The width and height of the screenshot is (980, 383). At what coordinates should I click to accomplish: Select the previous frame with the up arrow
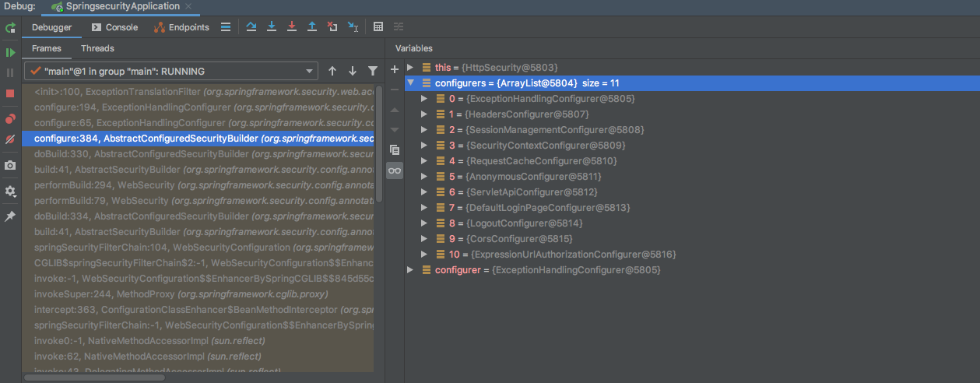[x=332, y=71]
